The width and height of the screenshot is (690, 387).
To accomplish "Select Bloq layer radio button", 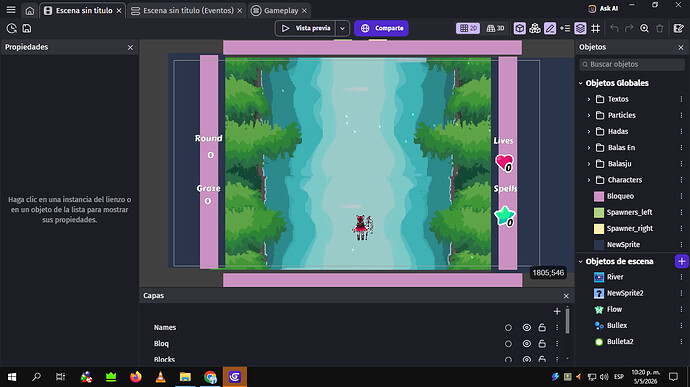I will pyautogui.click(x=508, y=344).
